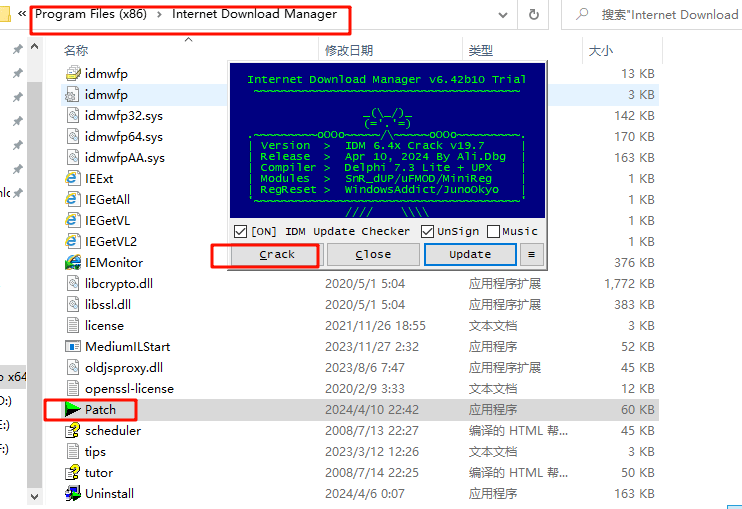
Task: Select the IEMonitor file name
Action: [x=114, y=263]
